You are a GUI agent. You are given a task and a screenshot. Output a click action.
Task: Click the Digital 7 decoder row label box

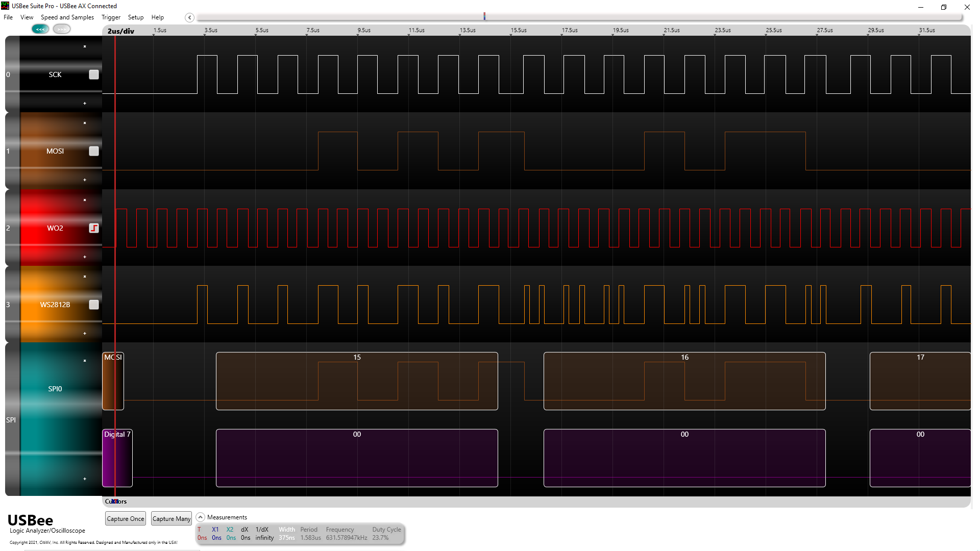(x=117, y=458)
